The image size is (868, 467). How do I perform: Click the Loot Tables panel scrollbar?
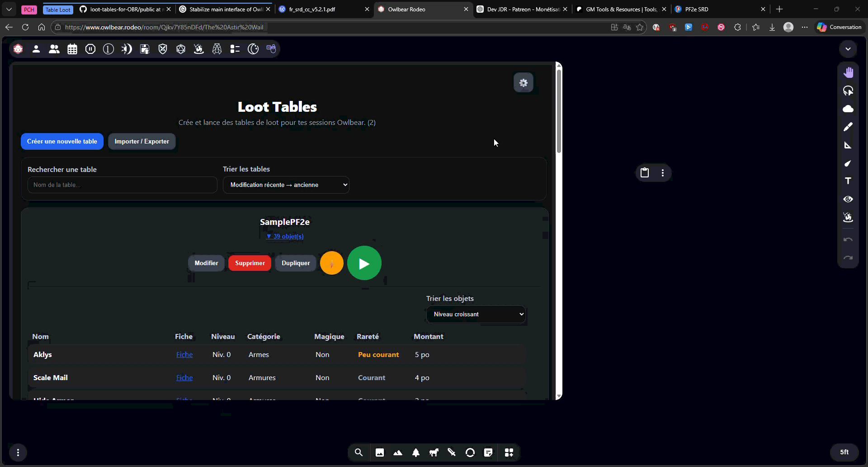559,111
